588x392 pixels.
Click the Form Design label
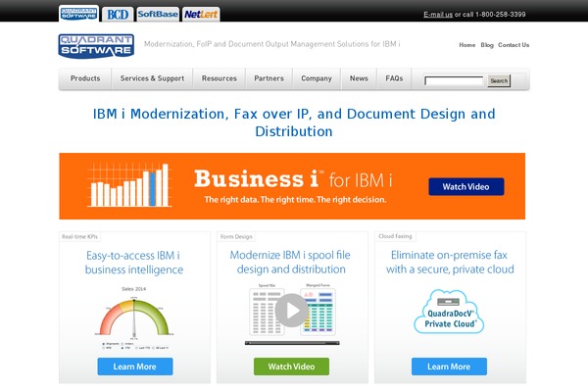(236, 237)
